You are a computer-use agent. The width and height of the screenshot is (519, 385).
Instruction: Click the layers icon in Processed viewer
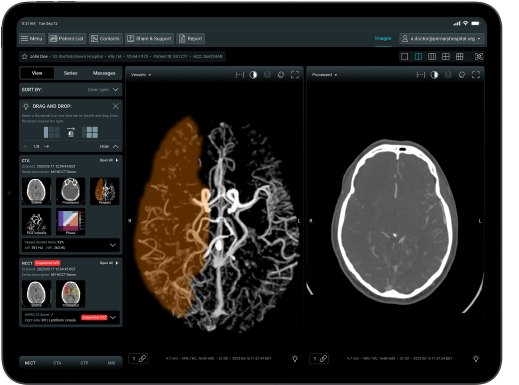pos(448,75)
